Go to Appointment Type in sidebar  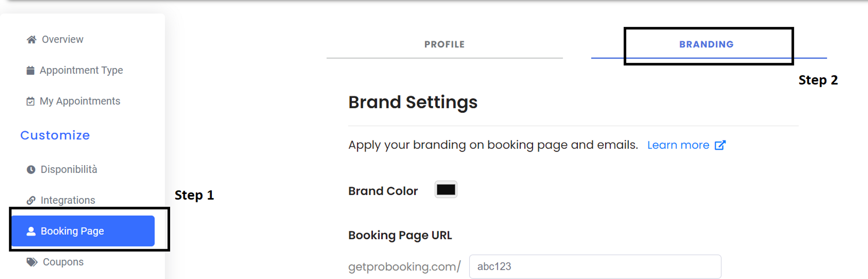tap(75, 70)
